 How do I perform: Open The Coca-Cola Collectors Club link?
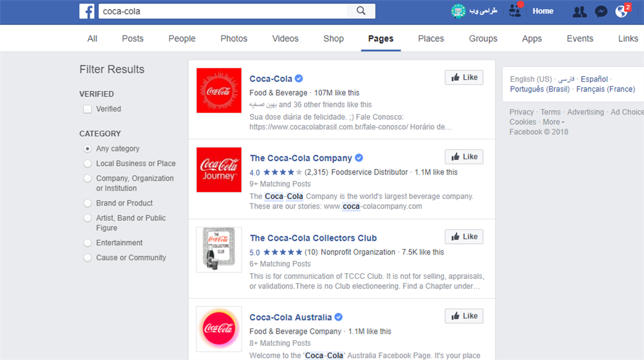click(313, 238)
